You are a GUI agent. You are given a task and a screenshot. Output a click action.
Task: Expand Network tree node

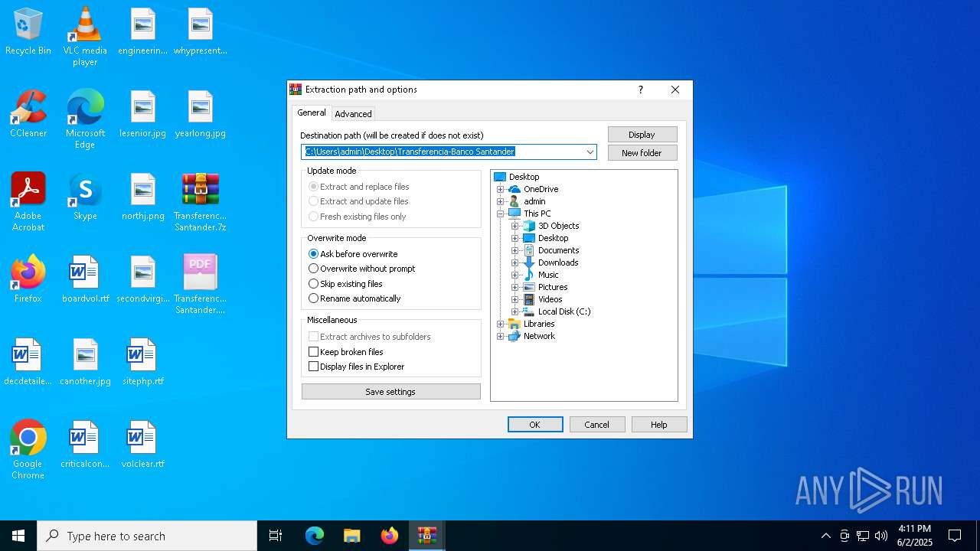(501, 336)
